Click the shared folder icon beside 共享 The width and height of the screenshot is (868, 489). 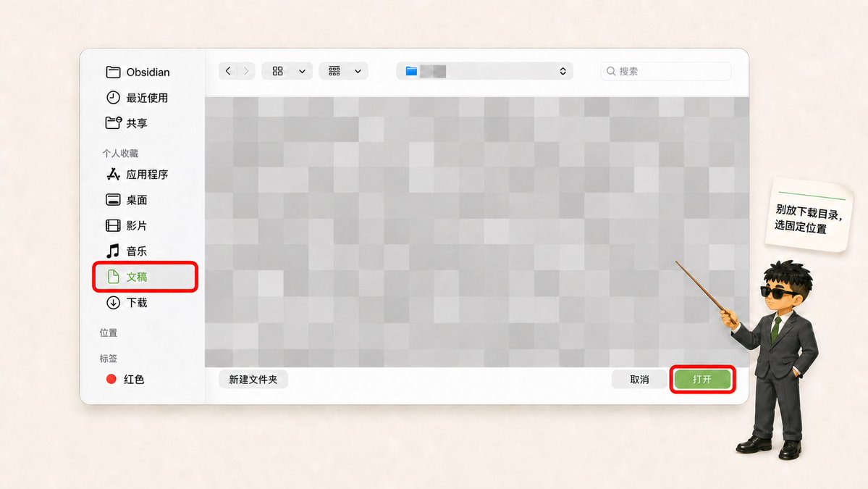coord(114,122)
